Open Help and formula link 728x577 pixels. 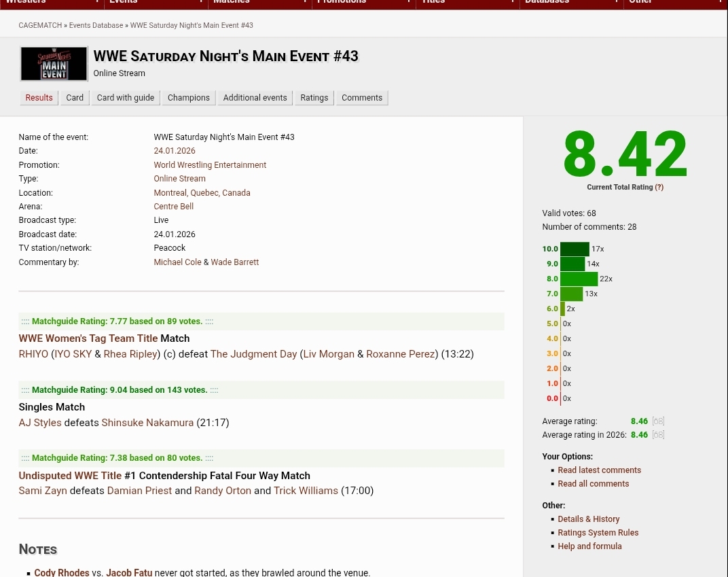pyautogui.click(x=589, y=546)
